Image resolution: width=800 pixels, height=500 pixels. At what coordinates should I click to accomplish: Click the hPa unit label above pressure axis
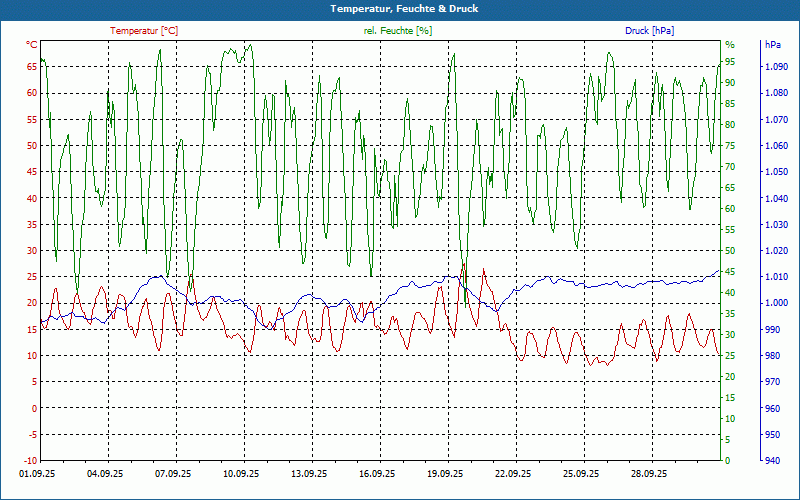[773, 45]
